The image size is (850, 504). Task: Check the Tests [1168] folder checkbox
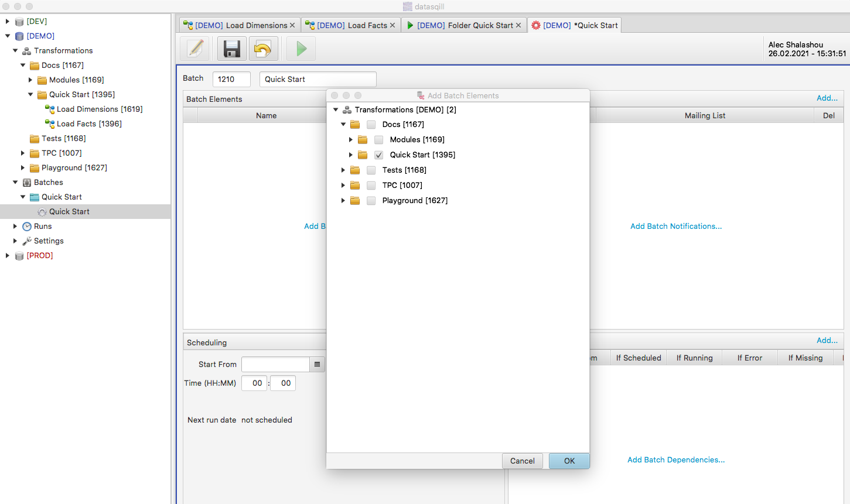[371, 170]
